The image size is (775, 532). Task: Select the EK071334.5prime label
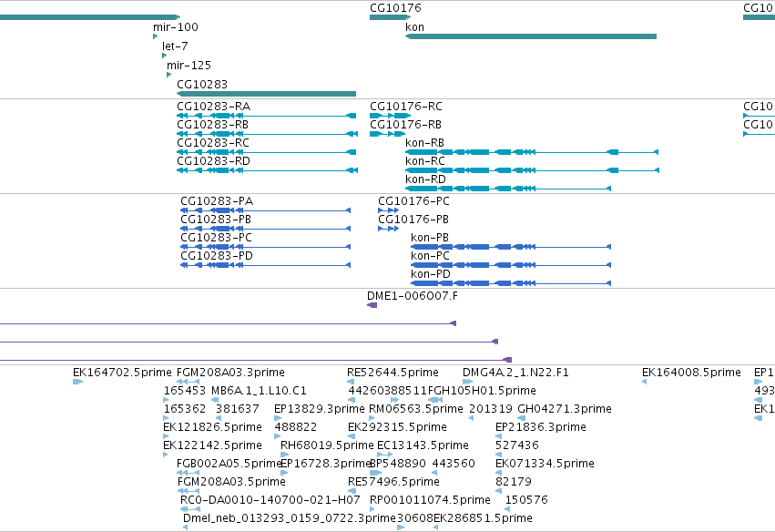coord(545,464)
